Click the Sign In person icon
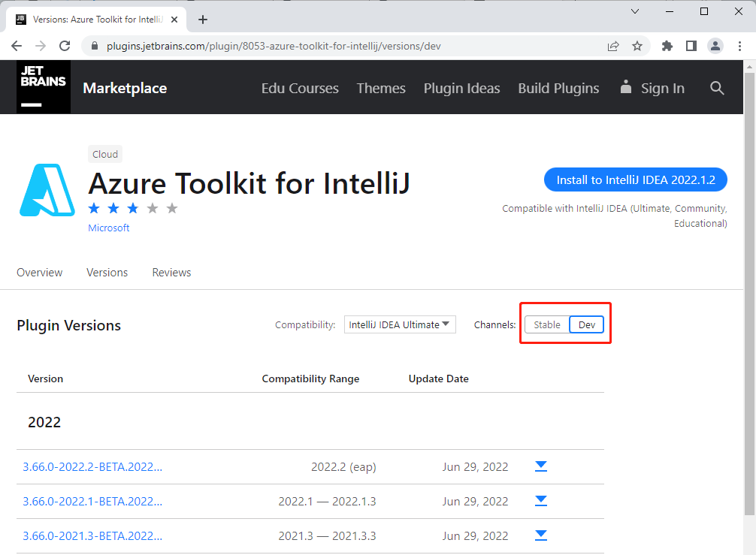The width and height of the screenshot is (756, 555). click(x=626, y=87)
